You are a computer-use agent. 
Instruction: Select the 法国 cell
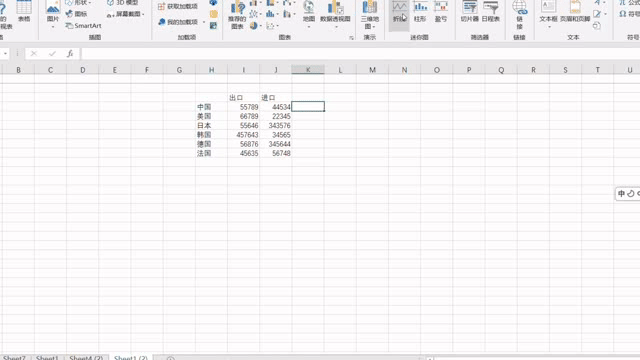[211, 153]
